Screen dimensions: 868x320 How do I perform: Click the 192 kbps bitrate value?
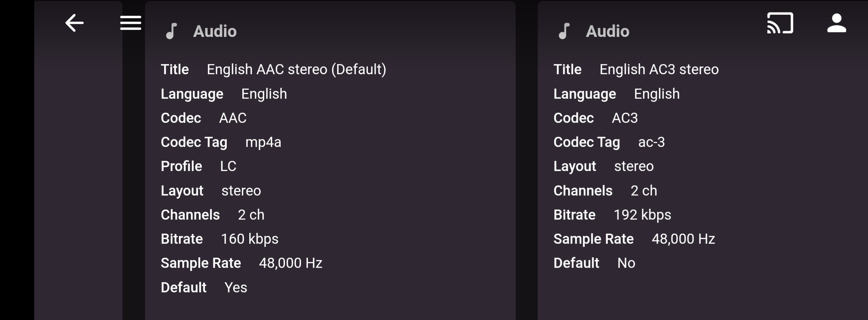tap(642, 215)
